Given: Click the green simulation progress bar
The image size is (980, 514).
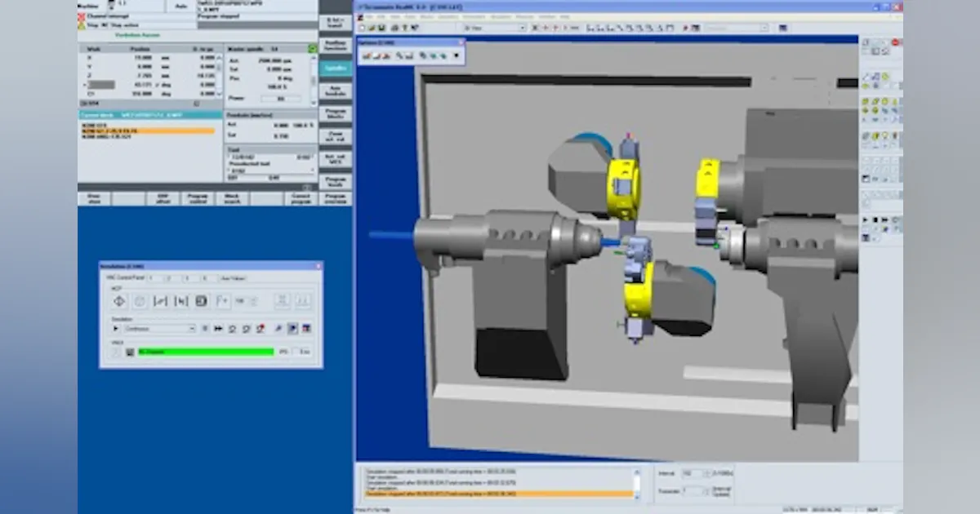Looking at the screenshot, I should [204, 352].
